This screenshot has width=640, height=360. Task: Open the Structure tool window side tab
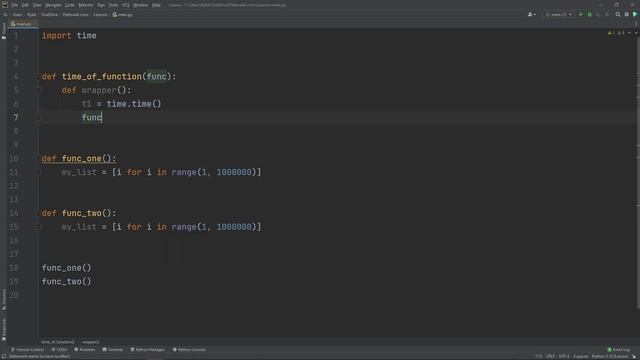[4, 299]
